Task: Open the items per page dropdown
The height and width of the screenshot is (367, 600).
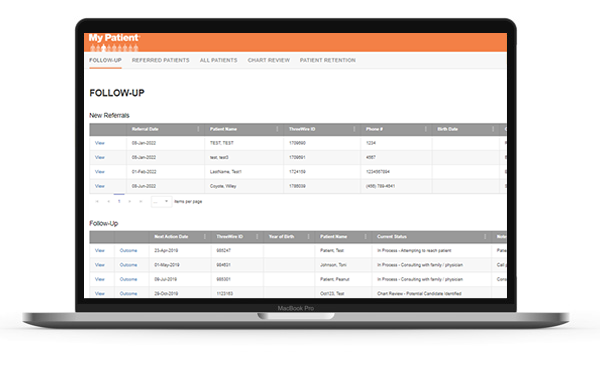Action: click(161, 201)
